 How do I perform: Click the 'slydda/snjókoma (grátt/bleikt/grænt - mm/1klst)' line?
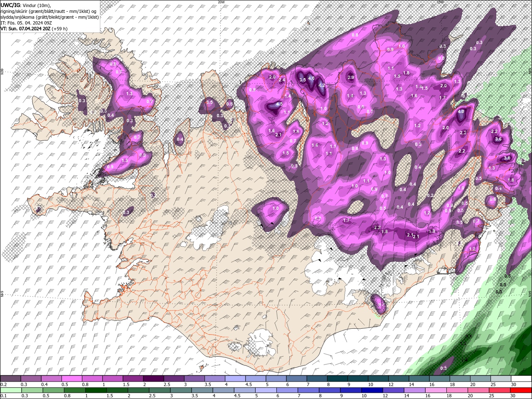tap(49, 17)
